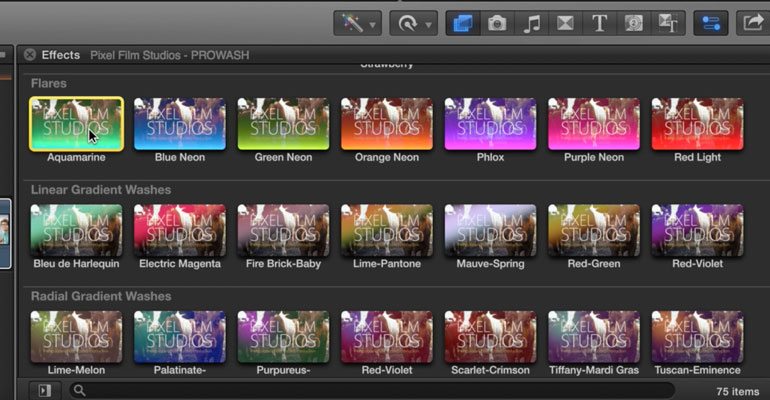Toggle the Effects browser button
The height and width of the screenshot is (400, 770).
coord(463,23)
